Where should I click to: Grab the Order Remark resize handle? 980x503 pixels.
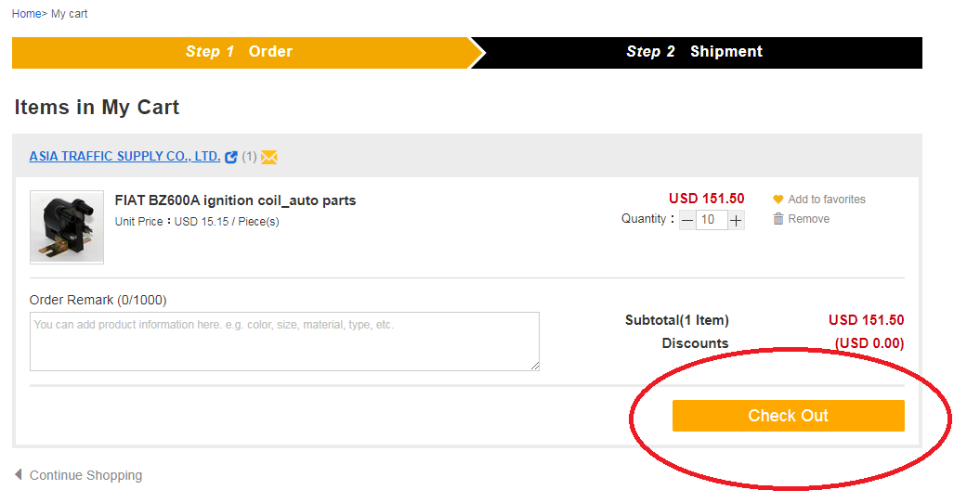click(535, 367)
